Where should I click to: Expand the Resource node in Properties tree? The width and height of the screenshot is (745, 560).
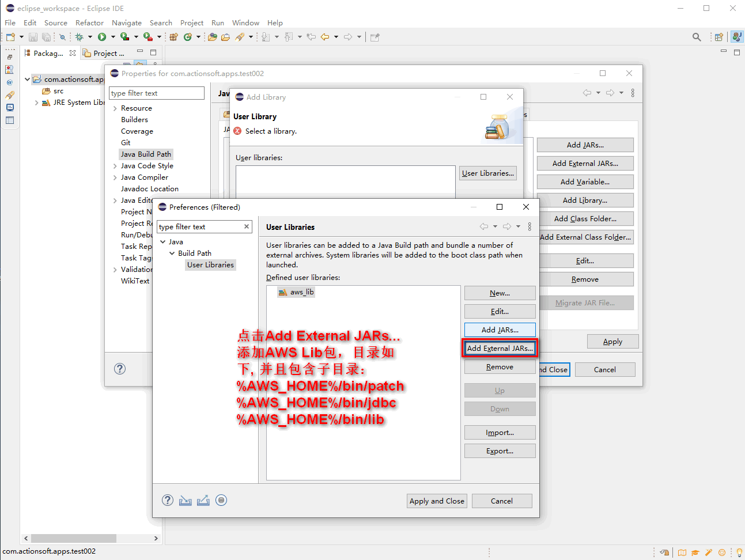click(x=115, y=108)
